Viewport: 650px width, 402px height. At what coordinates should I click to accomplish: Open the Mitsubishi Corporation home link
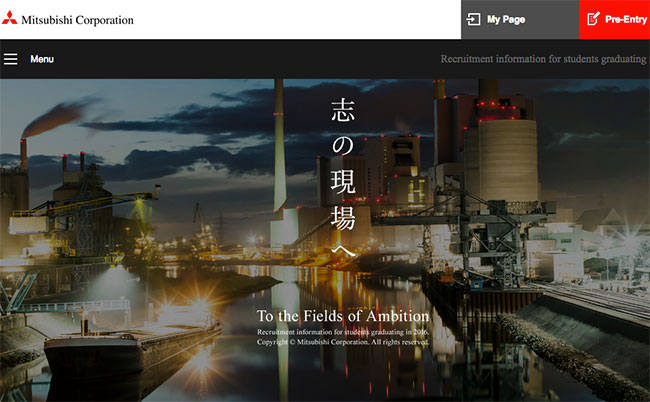(68, 19)
